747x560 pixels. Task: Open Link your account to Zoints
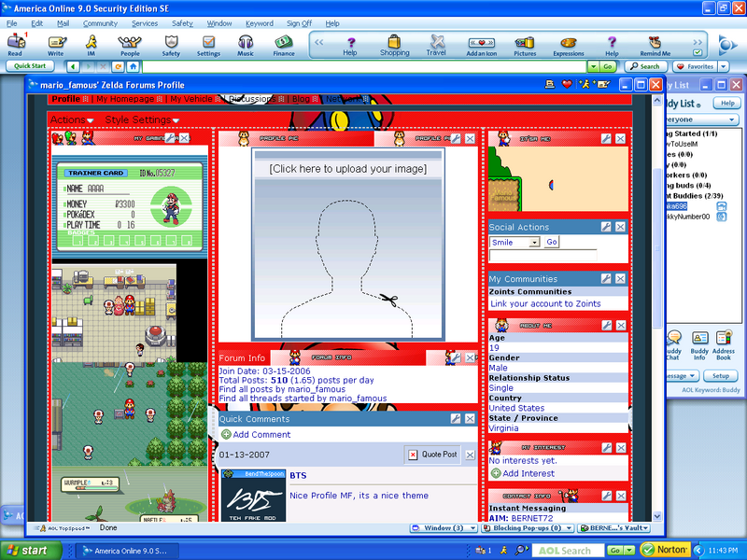point(545,304)
